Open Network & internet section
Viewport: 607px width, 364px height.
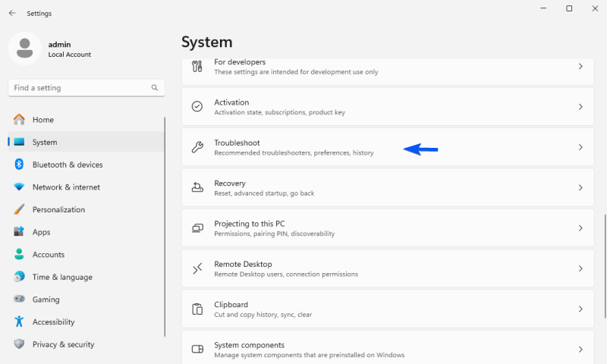tap(65, 187)
